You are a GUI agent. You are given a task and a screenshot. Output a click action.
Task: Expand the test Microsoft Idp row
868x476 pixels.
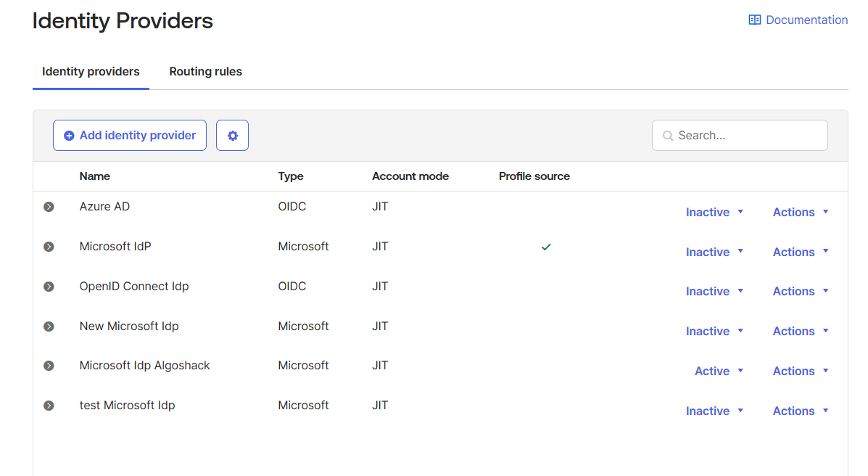49,406
